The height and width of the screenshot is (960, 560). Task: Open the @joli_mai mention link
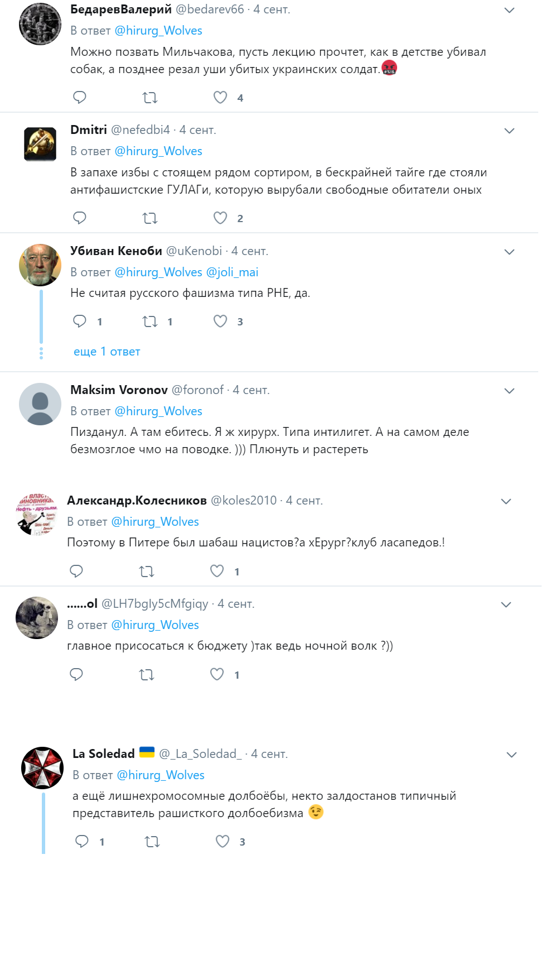pos(232,272)
